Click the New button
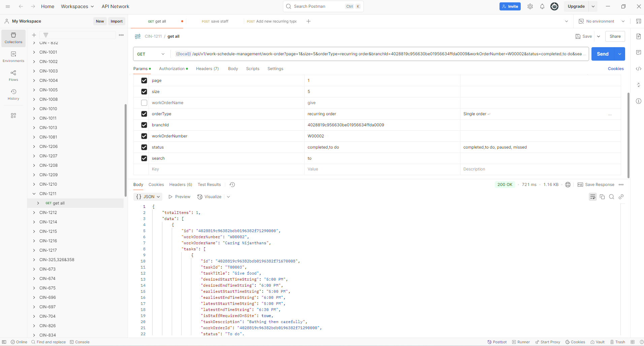 (100, 21)
